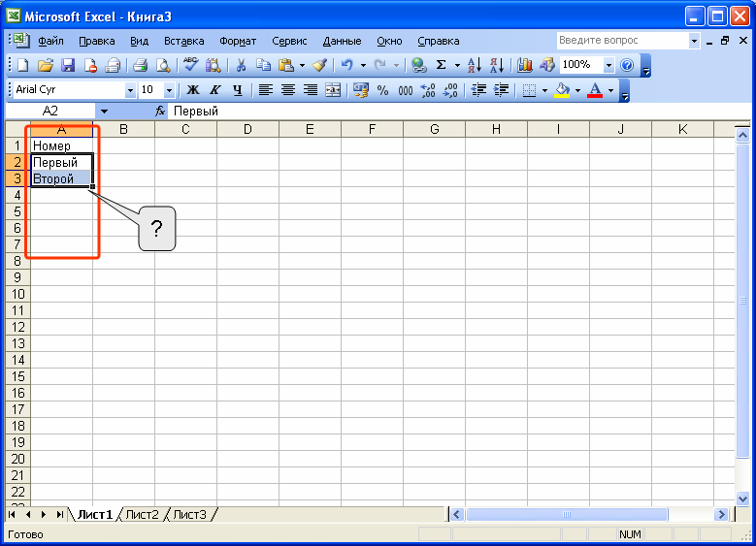Decrease the cell indent
This screenshot has width=756, height=546.
pos(478,90)
